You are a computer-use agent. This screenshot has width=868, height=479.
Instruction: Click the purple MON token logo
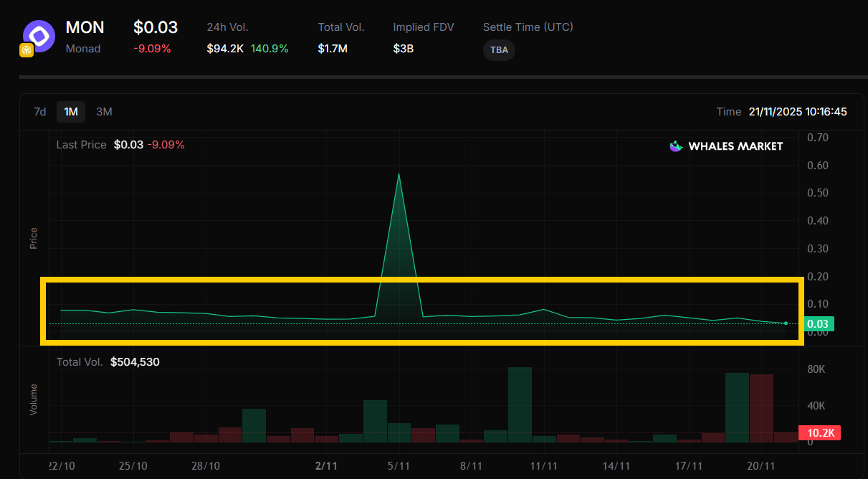click(x=38, y=35)
